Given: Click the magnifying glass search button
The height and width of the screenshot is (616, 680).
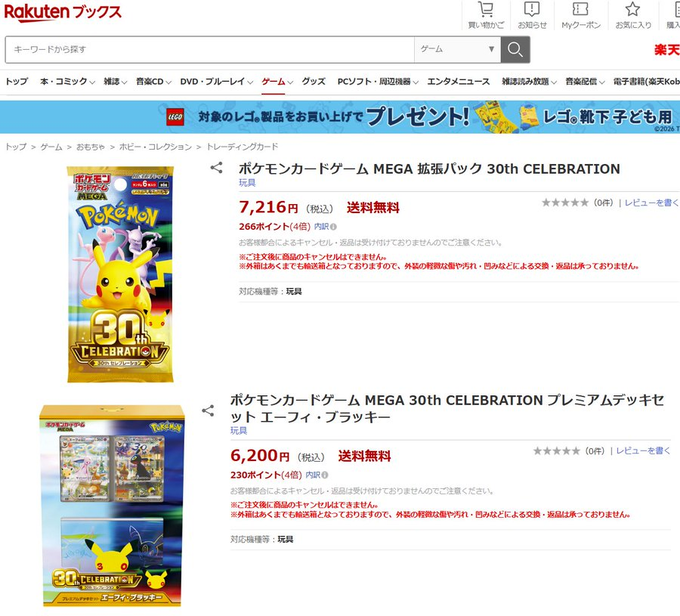Looking at the screenshot, I should pyautogui.click(x=515, y=49).
